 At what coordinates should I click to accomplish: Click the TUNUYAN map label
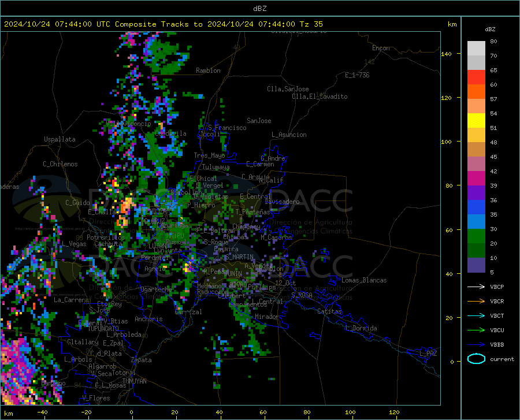click(x=134, y=381)
